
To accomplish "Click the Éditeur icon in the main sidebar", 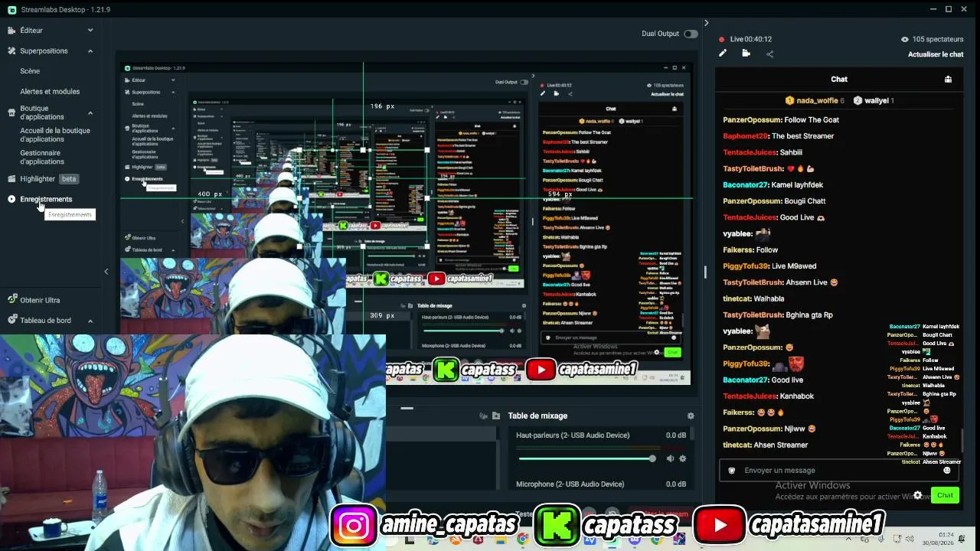I will point(11,31).
